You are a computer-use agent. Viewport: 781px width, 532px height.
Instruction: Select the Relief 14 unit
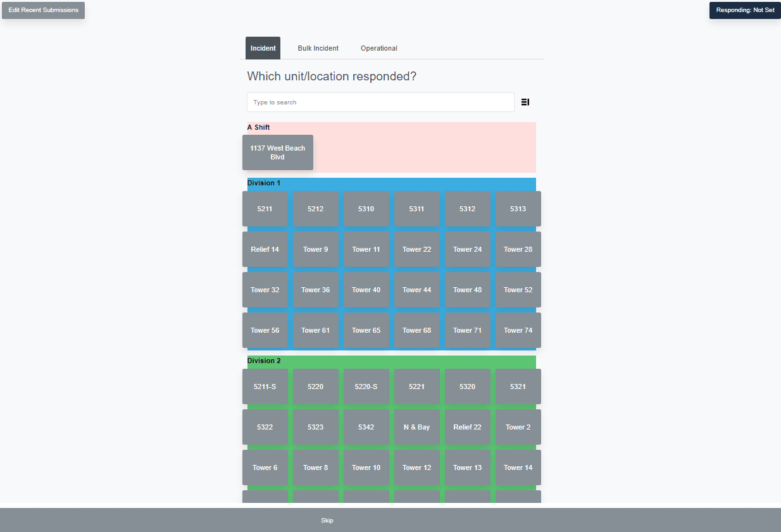click(x=265, y=249)
